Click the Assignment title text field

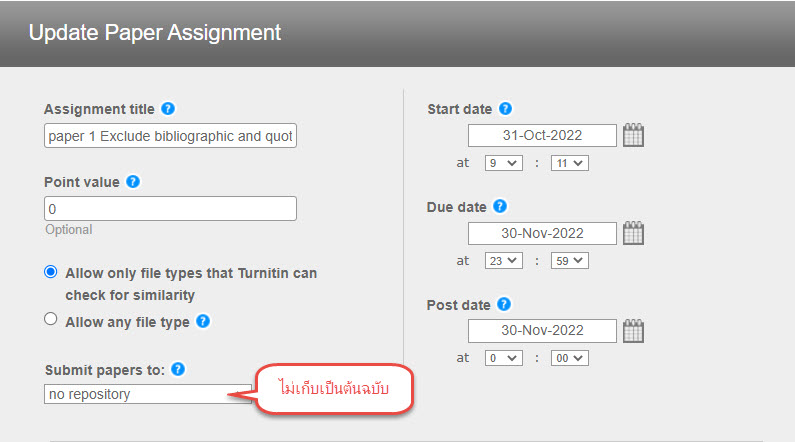[x=171, y=136]
